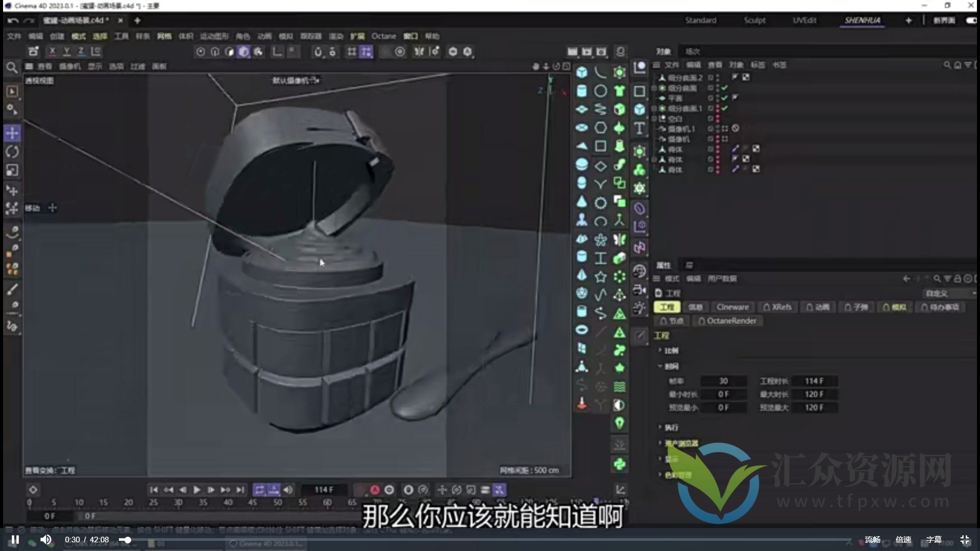
Task: Select the Rotate tool in the left toolbar
Action: tap(11, 152)
